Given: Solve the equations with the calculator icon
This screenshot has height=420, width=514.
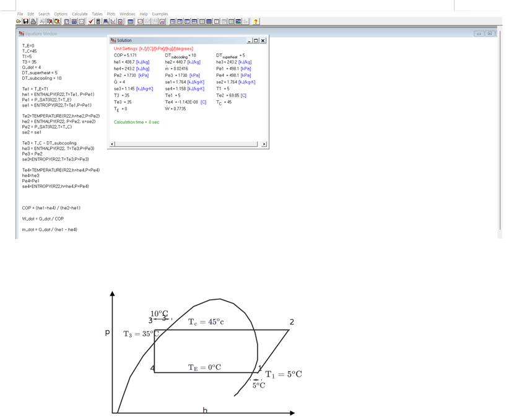Looking at the screenshot, I should click(97, 22).
